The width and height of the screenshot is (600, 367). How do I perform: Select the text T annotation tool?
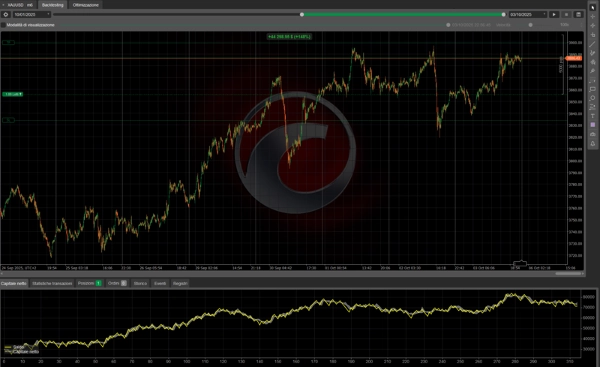592,116
